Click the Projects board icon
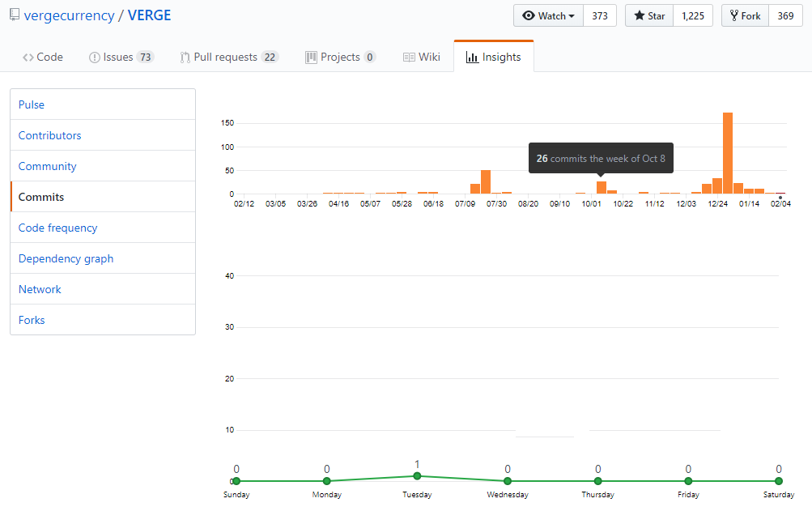Screen dimensions: 812x524 (x=311, y=58)
